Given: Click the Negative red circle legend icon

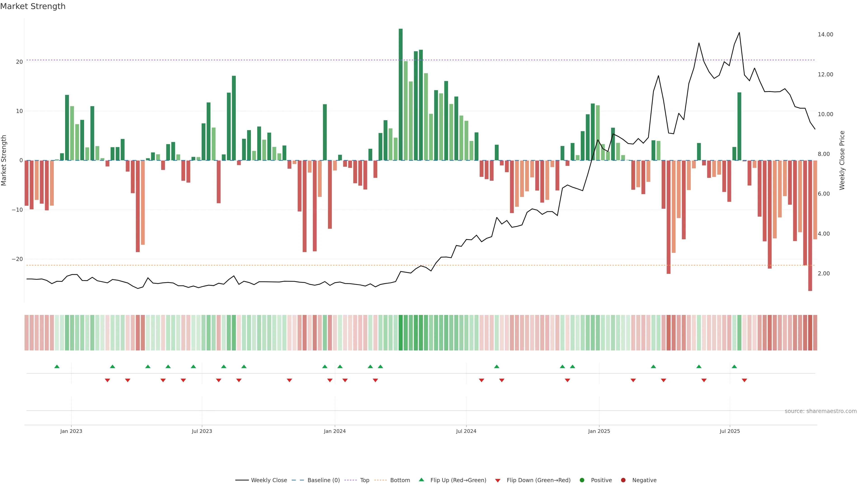Looking at the screenshot, I should coord(623,480).
